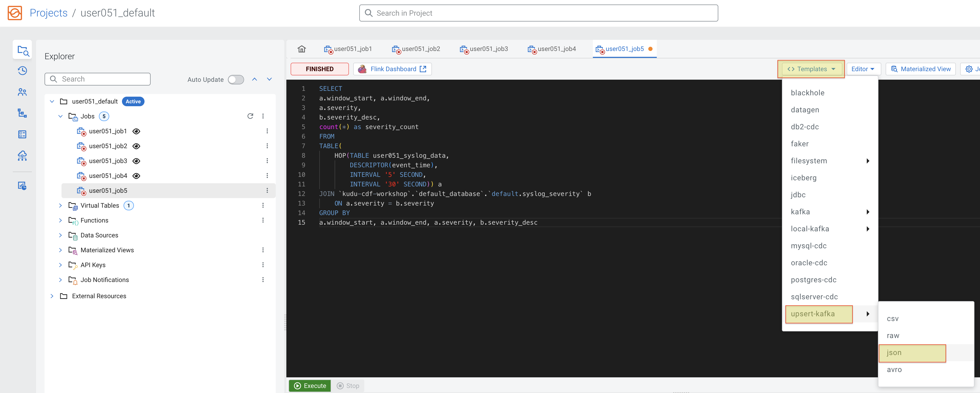Open kebab menu for Virtual Tables
Viewport: 980px width, 393px height.
click(x=263, y=205)
